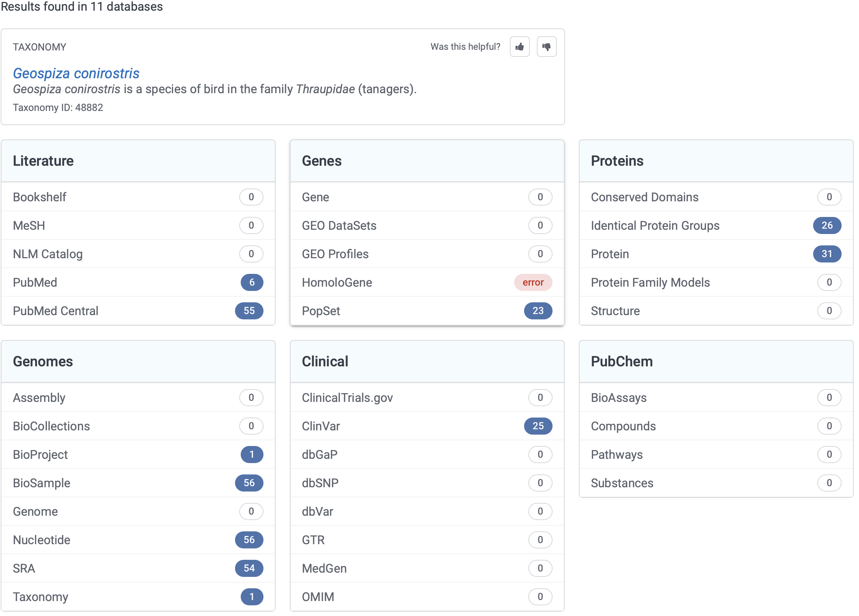Screen dimensions: 859x616
Task: Click the SRA count badge 54
Action: [249, 568]
